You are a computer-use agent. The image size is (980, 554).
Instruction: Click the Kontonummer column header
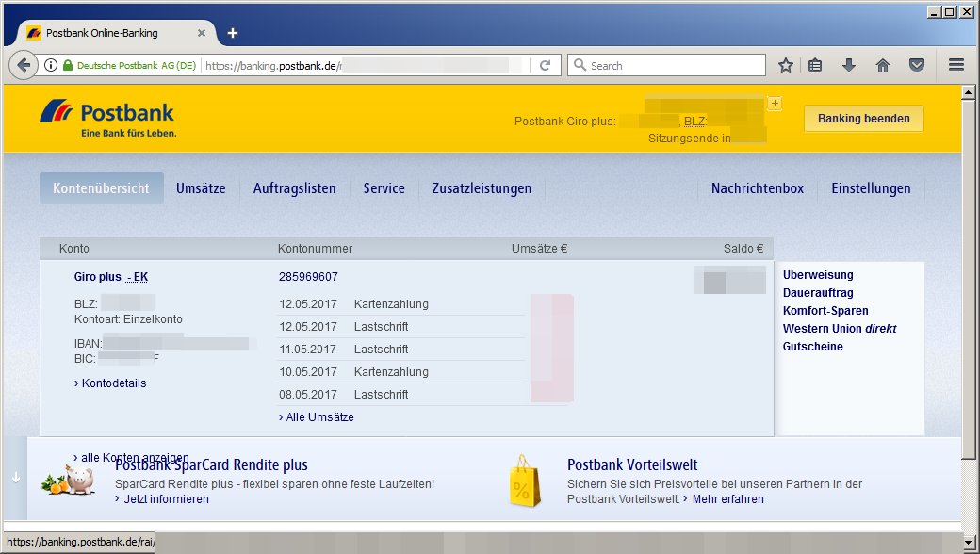(x=315, y=249)
